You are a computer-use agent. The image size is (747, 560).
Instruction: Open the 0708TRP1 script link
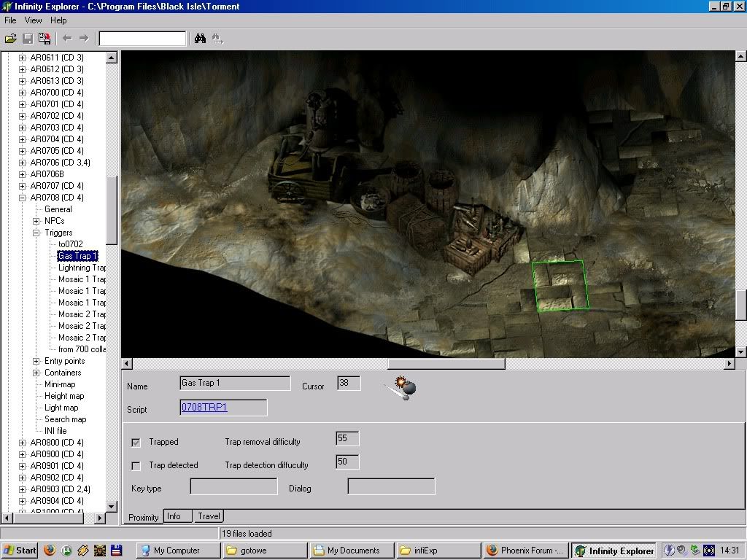tap(204, 407)
